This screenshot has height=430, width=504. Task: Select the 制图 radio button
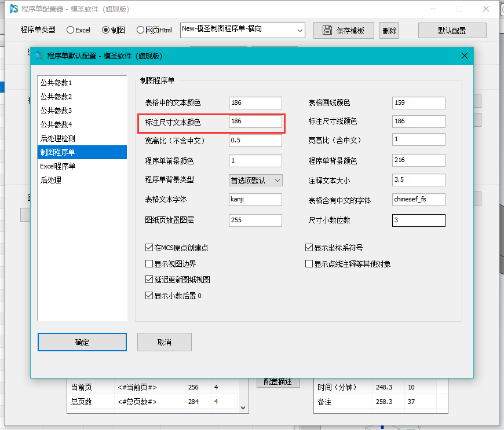coord(105,30)
